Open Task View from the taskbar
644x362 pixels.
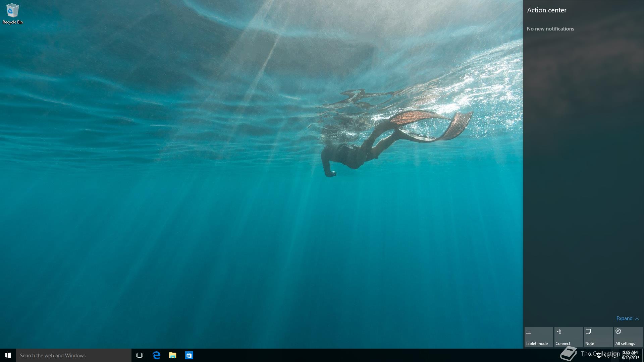tap(140, 355)
